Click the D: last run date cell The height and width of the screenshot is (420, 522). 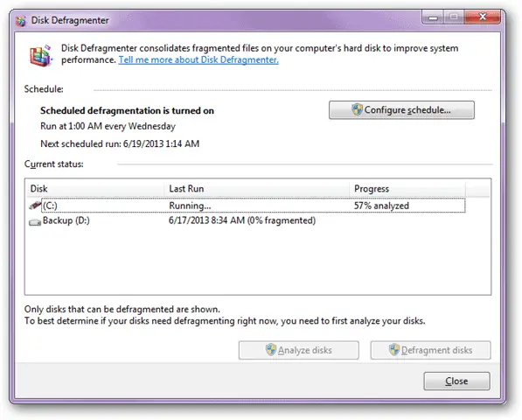[x=242, y=220]
